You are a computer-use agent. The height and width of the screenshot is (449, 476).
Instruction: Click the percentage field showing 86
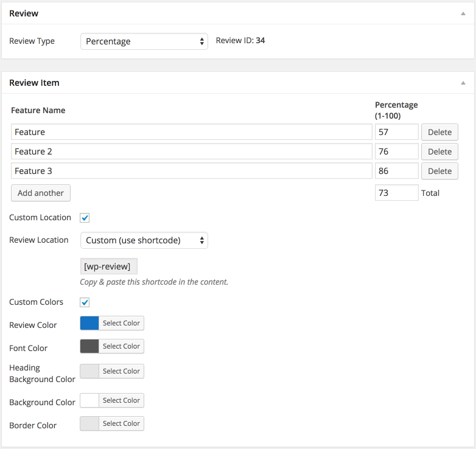point(397,171)
